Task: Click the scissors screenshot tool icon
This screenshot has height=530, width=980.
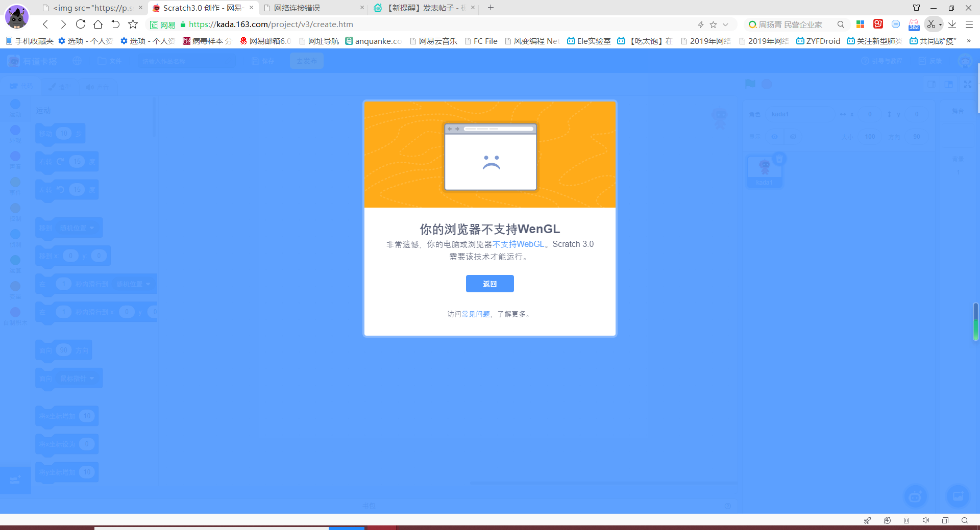Action: click(931, 24)
